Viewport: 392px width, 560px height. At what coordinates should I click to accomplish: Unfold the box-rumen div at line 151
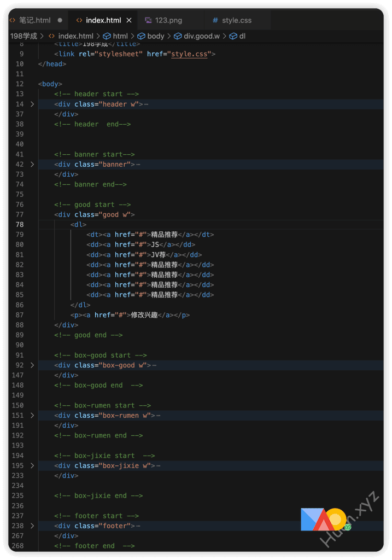pyautogui.click(x=32, y=415)
